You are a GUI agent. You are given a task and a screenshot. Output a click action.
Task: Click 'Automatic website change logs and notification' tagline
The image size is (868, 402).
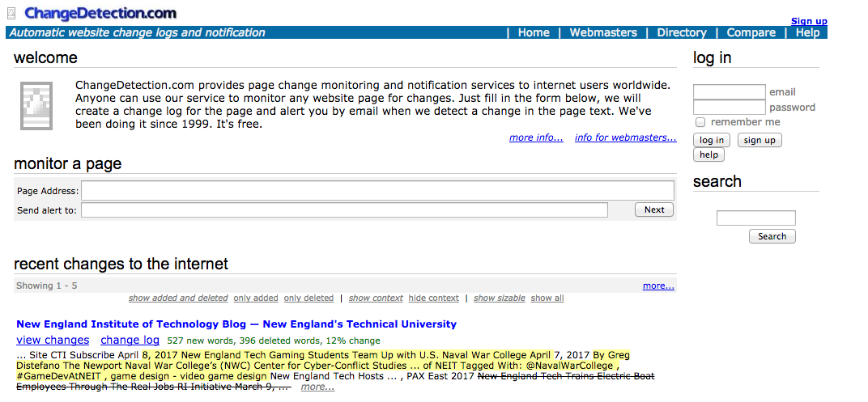coord(138,32)
